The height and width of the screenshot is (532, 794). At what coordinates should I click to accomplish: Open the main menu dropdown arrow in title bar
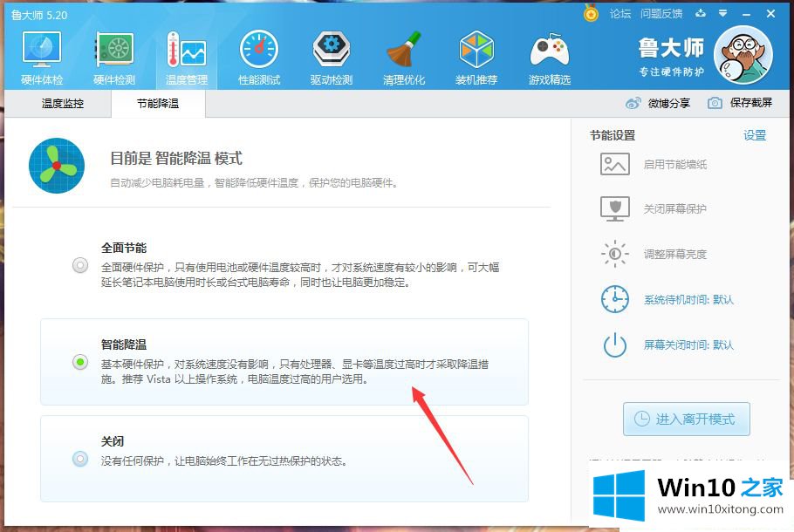(723, 13)
